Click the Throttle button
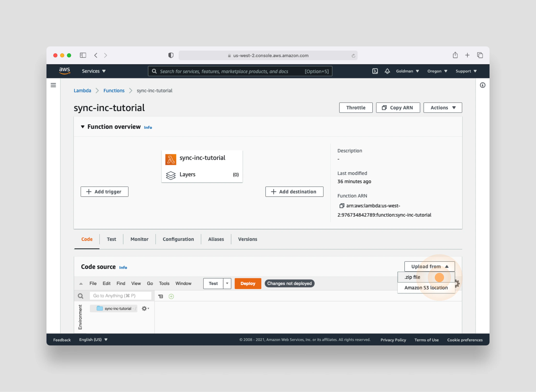 [x=356, y=108]
